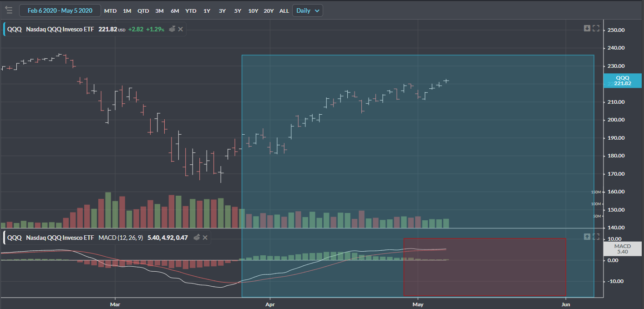
Task: Move the MACD panel up with the arrow icon
Action: point(587,236)
